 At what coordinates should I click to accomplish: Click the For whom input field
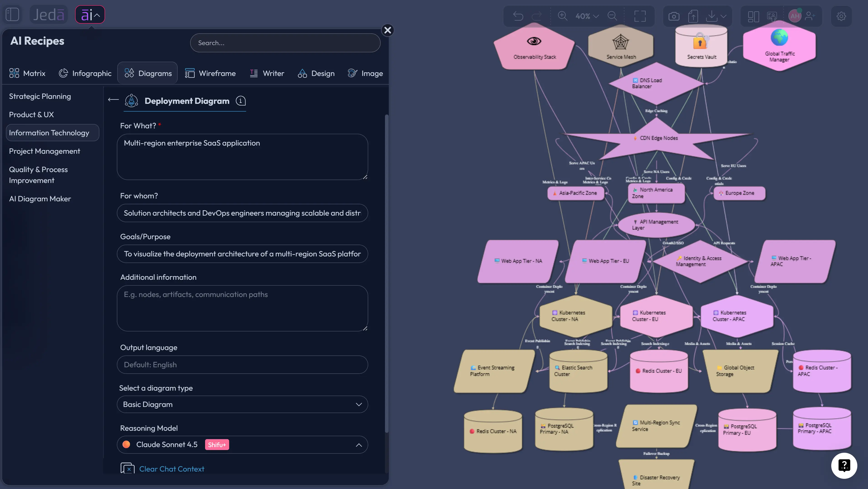click(x=242, y=213)
